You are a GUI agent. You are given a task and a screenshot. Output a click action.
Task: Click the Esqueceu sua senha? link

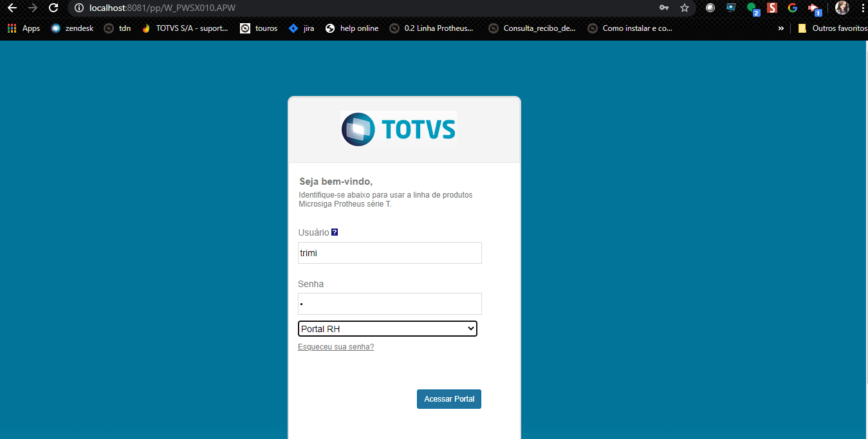click(336, 347)
